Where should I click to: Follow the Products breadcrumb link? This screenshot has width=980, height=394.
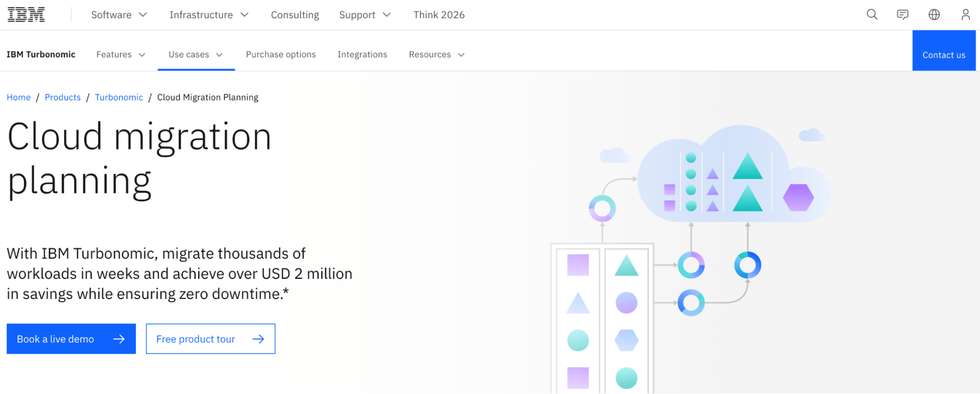coord(63,97)
